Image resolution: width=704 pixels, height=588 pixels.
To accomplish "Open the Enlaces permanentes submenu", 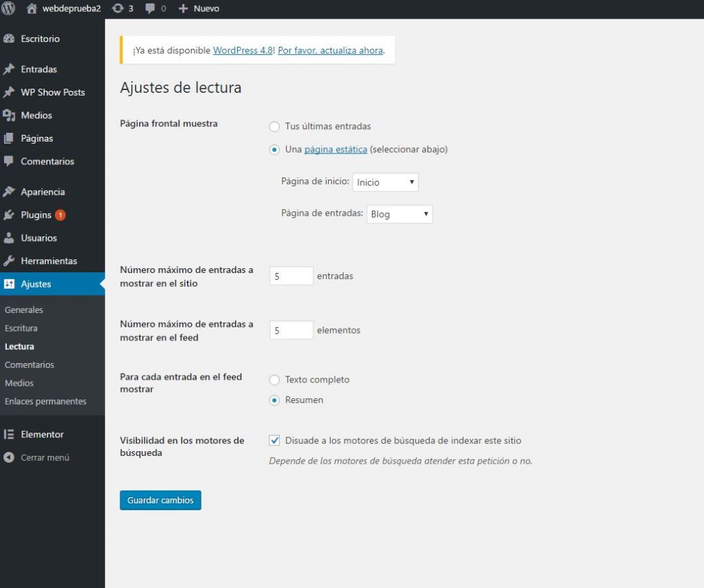I will [45, 402].
